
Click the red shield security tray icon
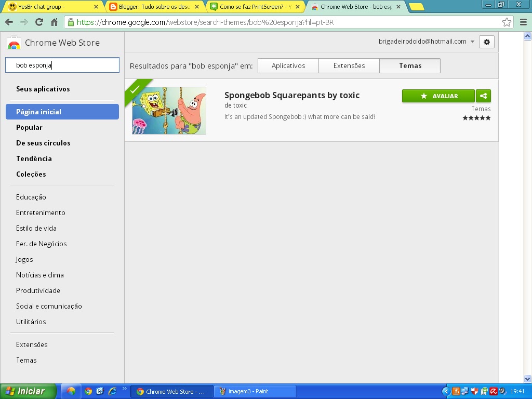[x=475, y=391]
